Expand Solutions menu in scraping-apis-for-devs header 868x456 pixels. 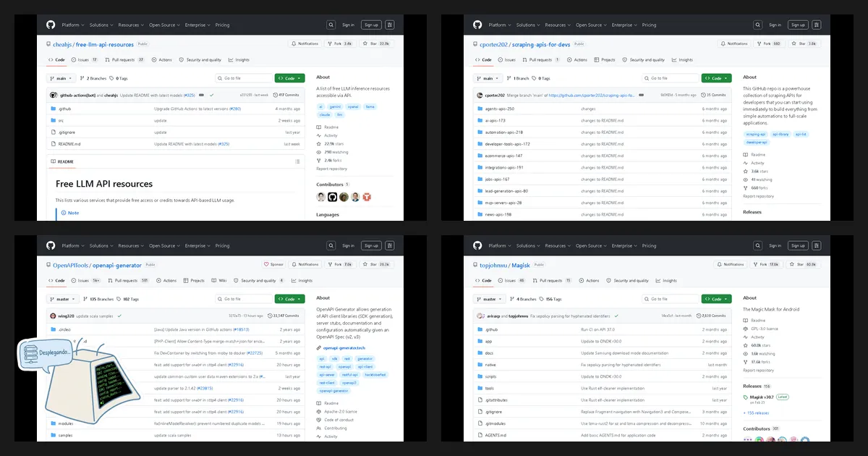tap(527, 25)
